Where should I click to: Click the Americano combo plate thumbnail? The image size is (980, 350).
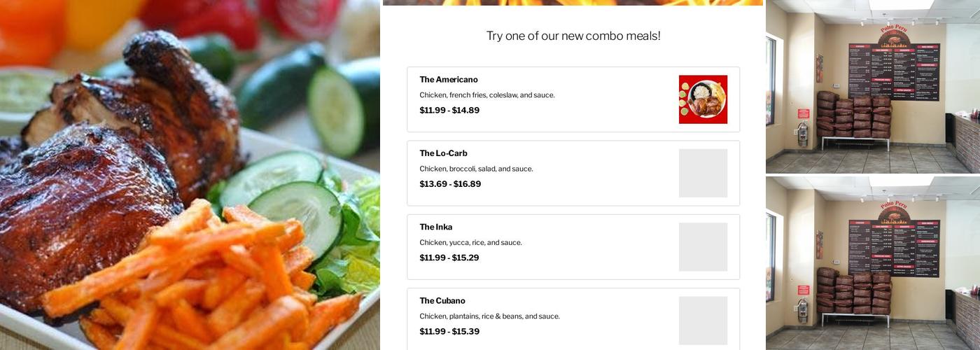(x=703, y=99)
